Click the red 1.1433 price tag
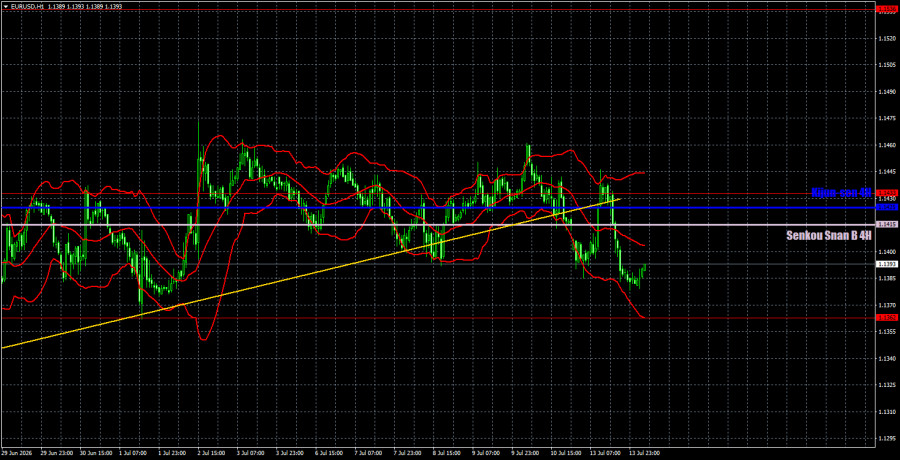The image size is (900, 460). point(887,194)
